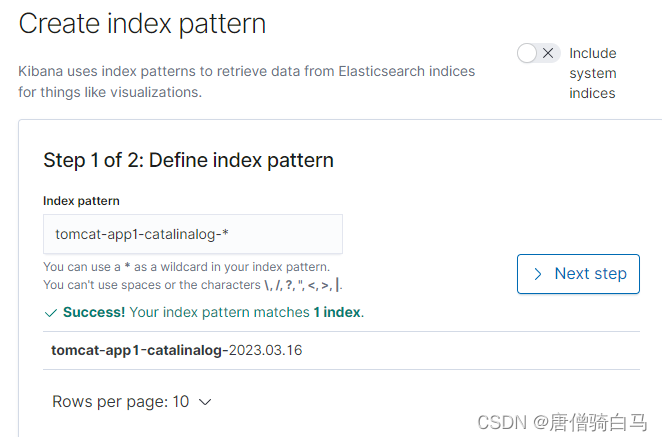The width and height of the screenshot is (662, 441).
Task: Click the chevron arrow in Next step
Action: (x=538, y=274)
